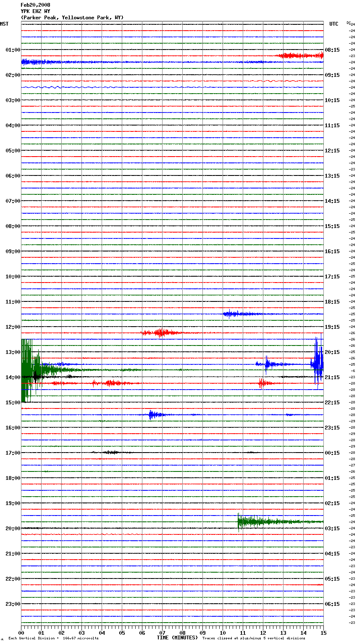Click the -6 value in DC column

[353, 371]
